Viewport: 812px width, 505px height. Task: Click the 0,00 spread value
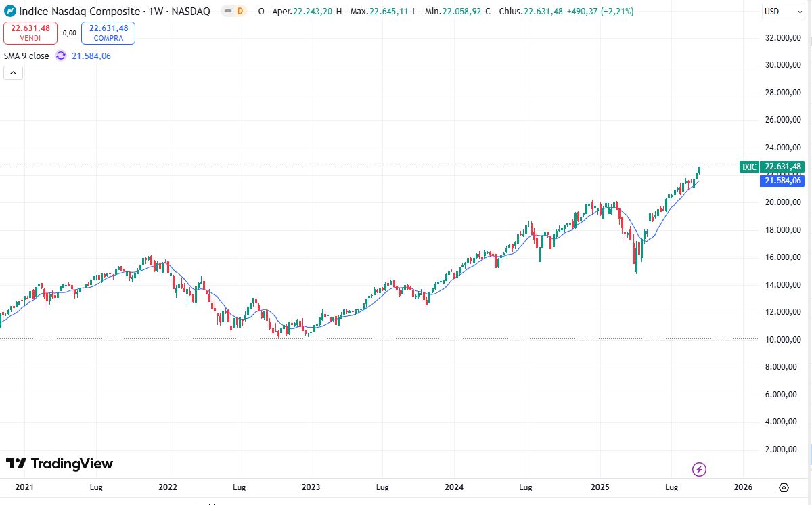tap(69, 32)
